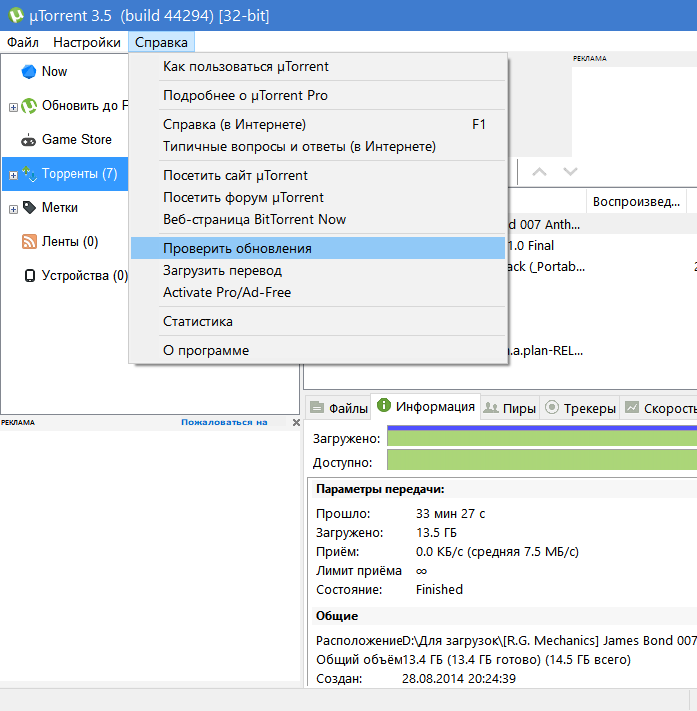
Task: Select Устройства (0) sidebar item
Action: pyautogui.click(x=85, y=276)
